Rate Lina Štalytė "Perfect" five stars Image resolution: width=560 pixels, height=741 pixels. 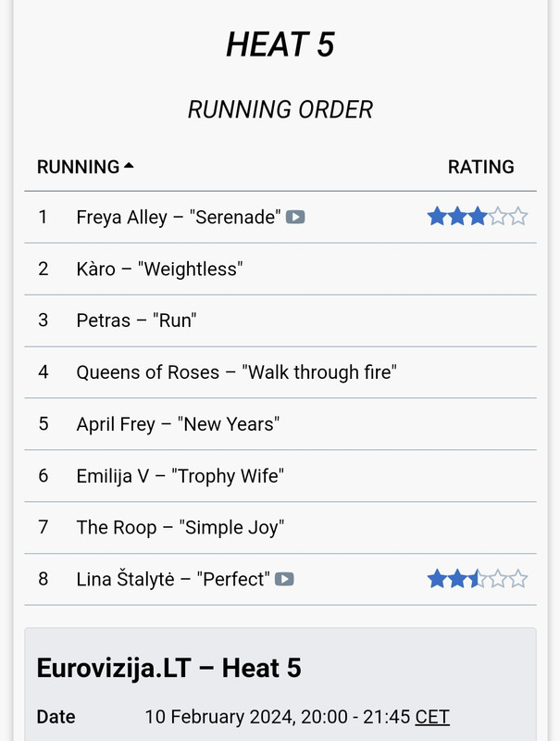518,580
